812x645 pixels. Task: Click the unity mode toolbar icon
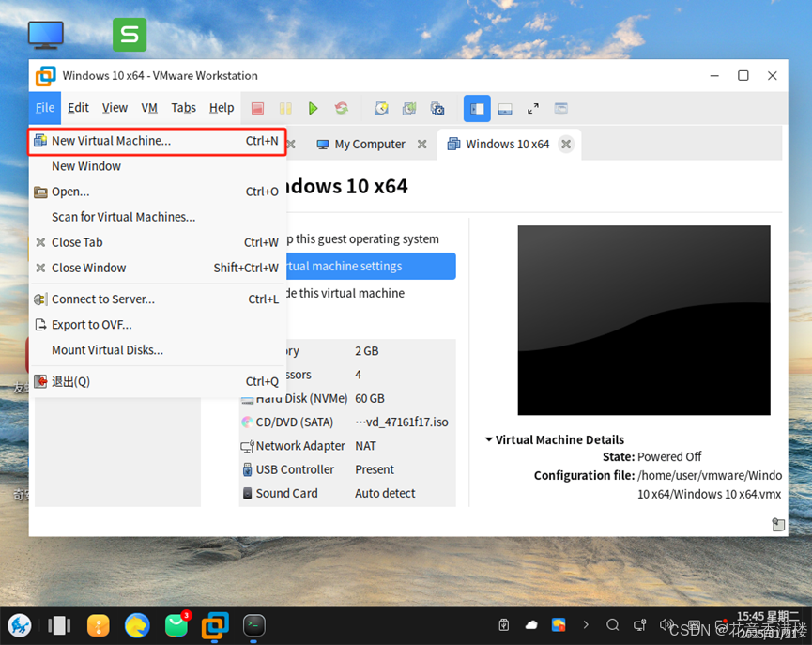pos(560,108)
